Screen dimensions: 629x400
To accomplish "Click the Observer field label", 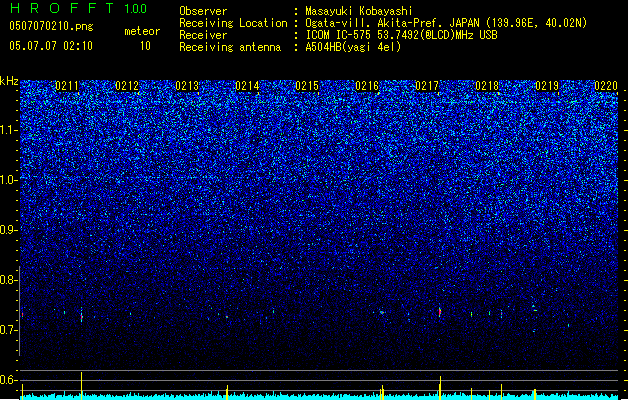I will pyautogui.click(x=203, y=11).
